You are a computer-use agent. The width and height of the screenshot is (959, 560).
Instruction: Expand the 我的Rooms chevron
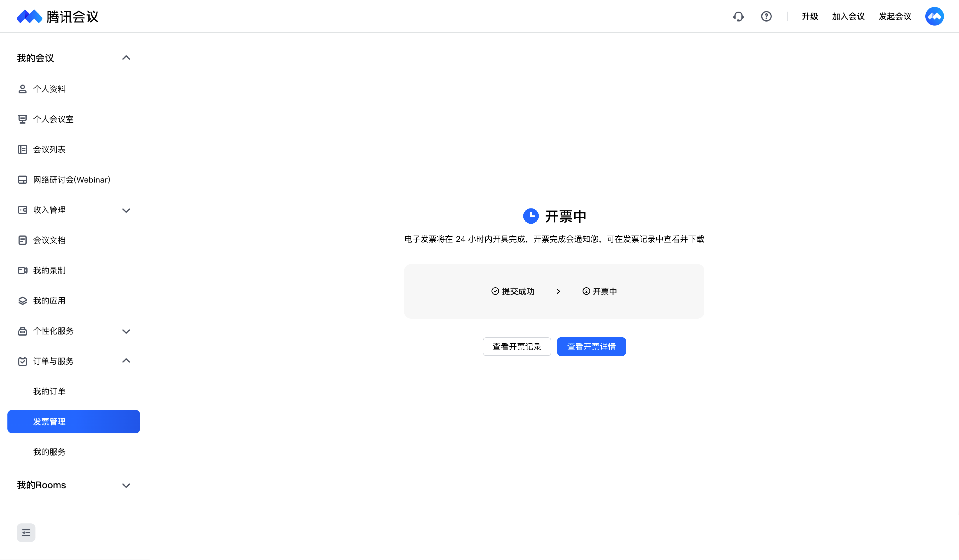pyautogui.click(x=126, y=485)
